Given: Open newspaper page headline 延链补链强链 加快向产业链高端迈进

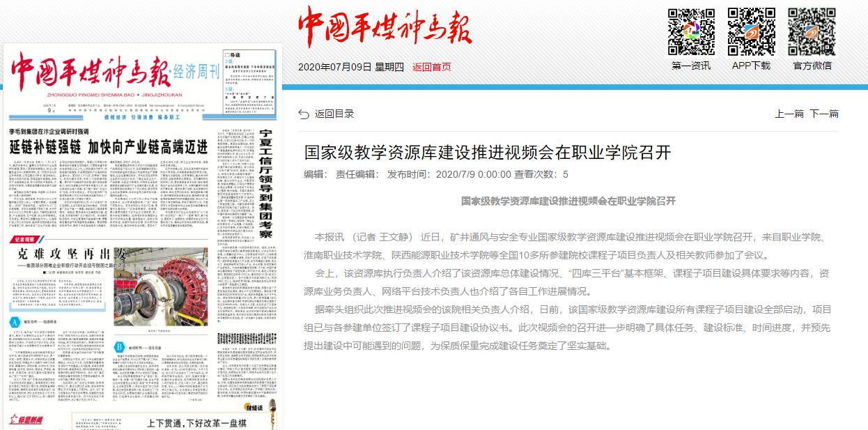Looking at the screenshot, I should point(109,146).
